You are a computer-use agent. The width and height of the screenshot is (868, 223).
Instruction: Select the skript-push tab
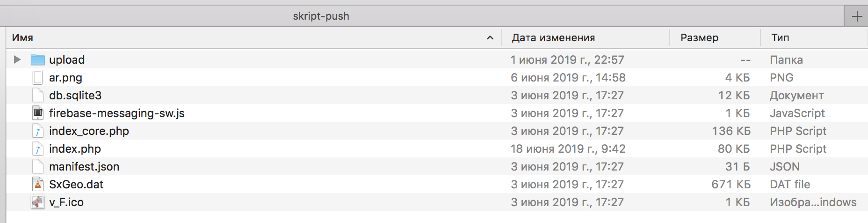[321, 16]
